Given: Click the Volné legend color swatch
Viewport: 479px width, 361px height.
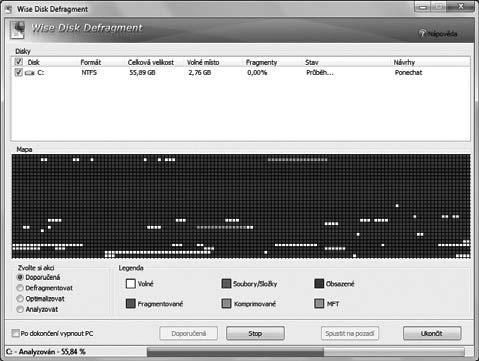Looking at the screenshot, I should (131, 284).
